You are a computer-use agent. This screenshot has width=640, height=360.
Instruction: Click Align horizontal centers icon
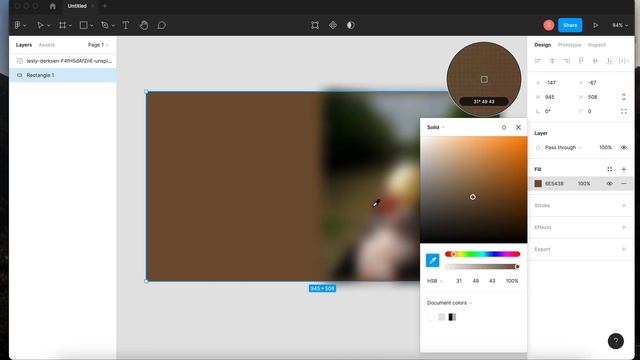552,61
